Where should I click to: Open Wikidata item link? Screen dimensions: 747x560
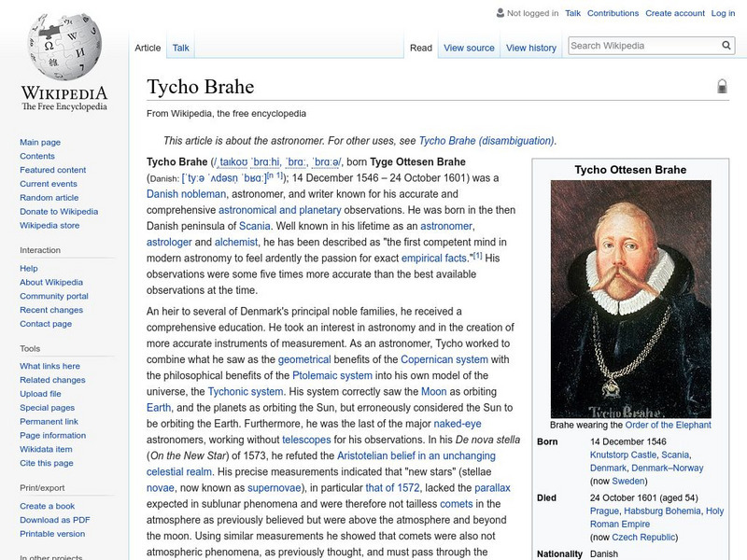point(46,449)
